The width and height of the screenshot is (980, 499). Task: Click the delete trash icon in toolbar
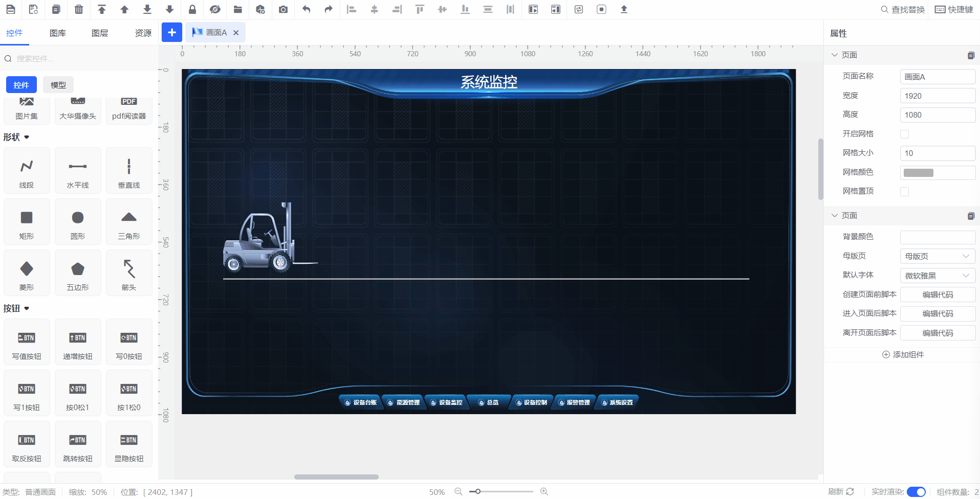pyautogui.click(x=79, y=9)
